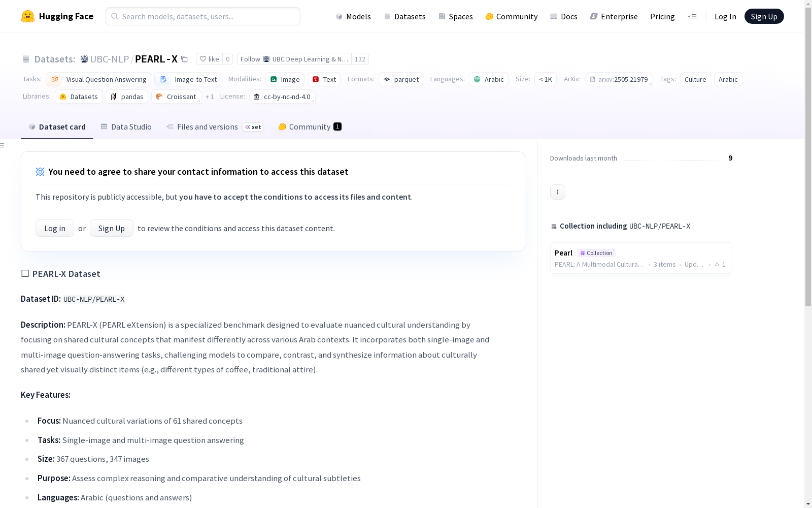Screen dimensions: 812x508
Task: Open the Enterprise nav item
Action: tap(614, 16)
